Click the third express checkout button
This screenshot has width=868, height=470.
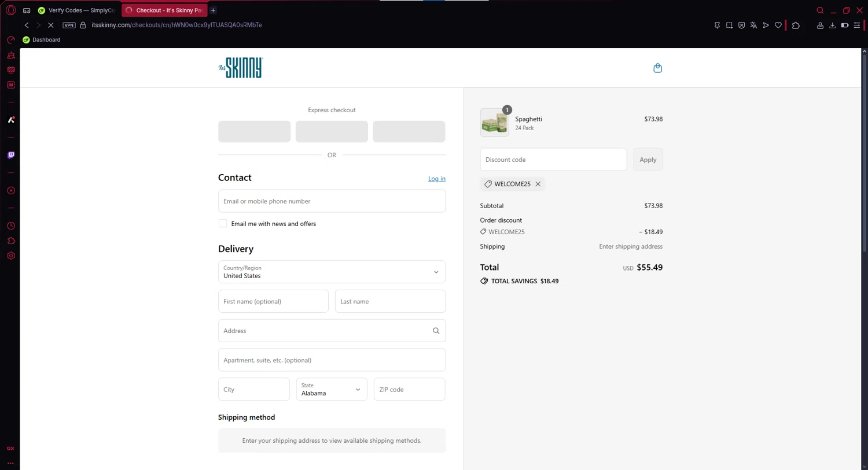click(x=409, y=131)
